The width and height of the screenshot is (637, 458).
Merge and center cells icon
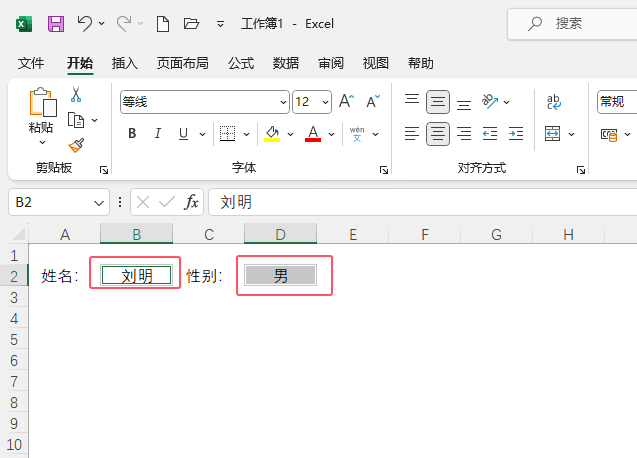552,134
